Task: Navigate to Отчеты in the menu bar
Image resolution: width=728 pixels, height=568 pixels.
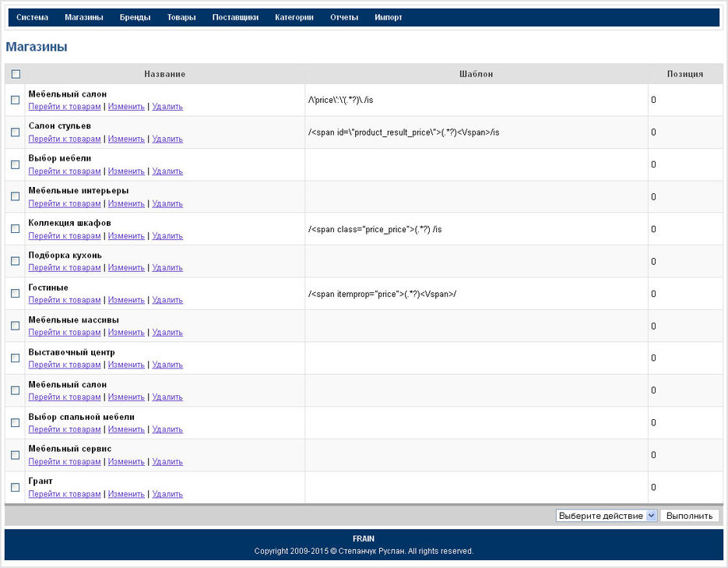Action: coord(344,17)
